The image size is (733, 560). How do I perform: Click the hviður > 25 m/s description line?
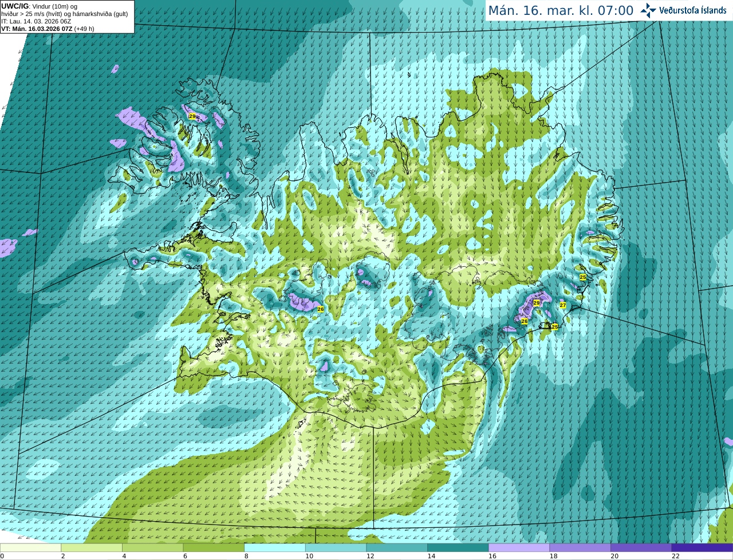[64, 14]
